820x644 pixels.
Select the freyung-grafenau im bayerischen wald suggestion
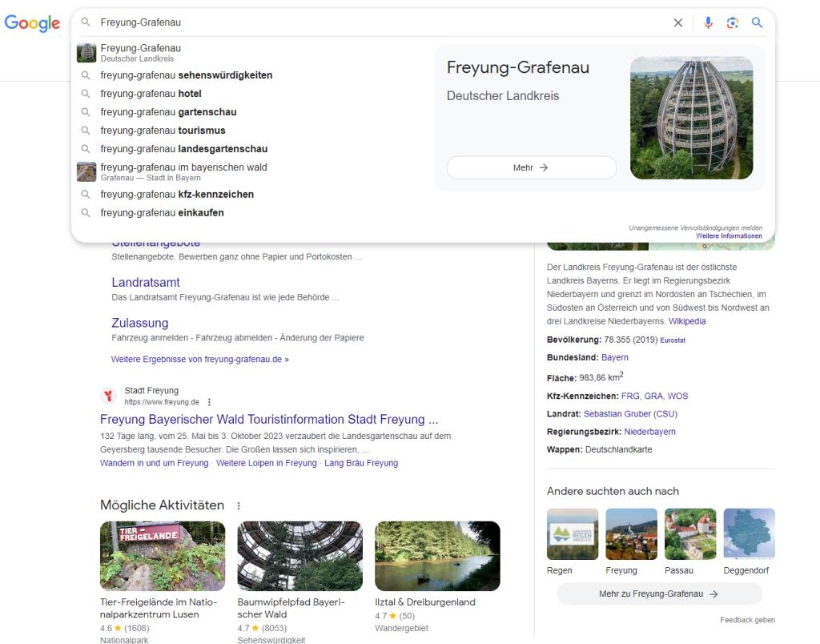(183, 167)
